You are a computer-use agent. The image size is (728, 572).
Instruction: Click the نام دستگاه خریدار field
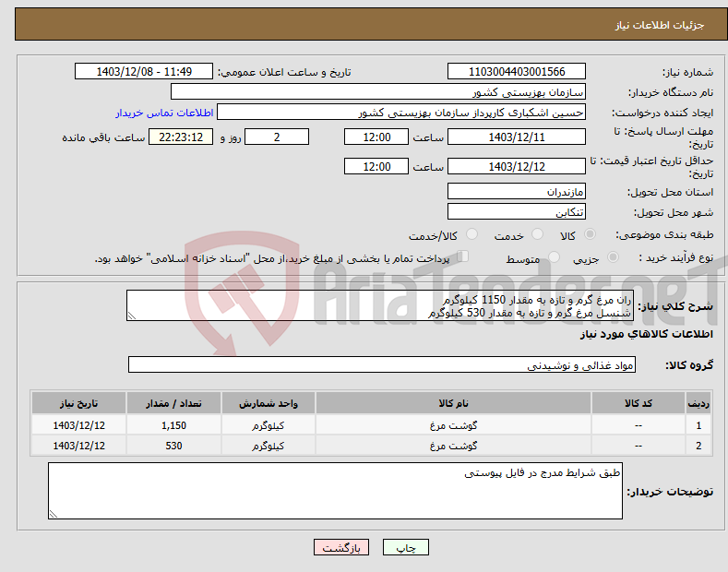[378, 92]
